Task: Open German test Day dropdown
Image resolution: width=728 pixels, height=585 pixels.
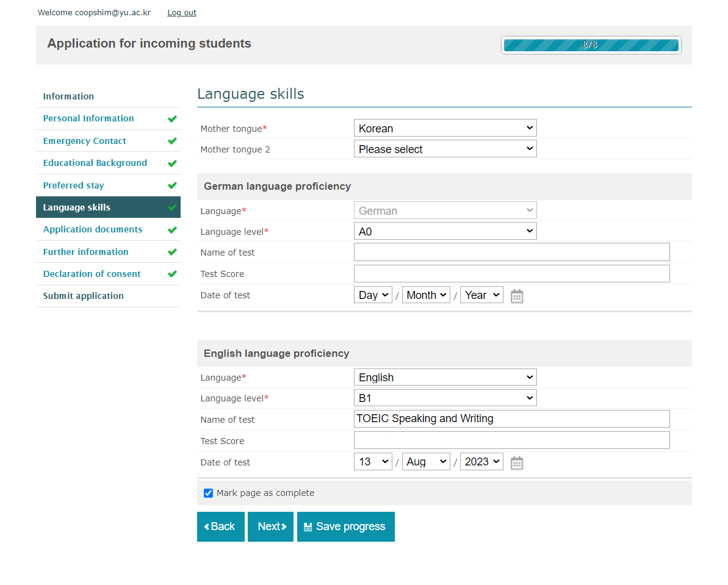Action: 373,295
